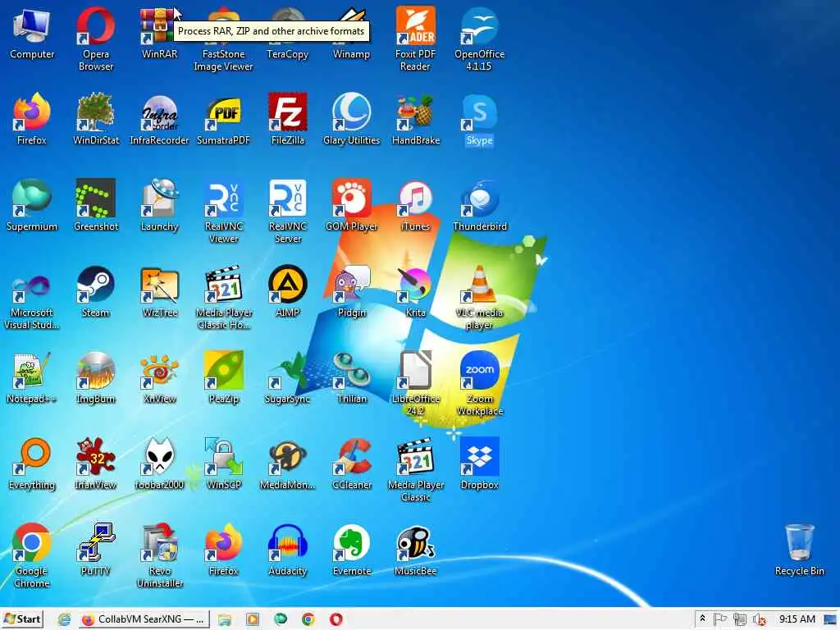840x630 pixels.
Task: Select the Greenshot desktop icon
Action: click(x=95, y=205)
